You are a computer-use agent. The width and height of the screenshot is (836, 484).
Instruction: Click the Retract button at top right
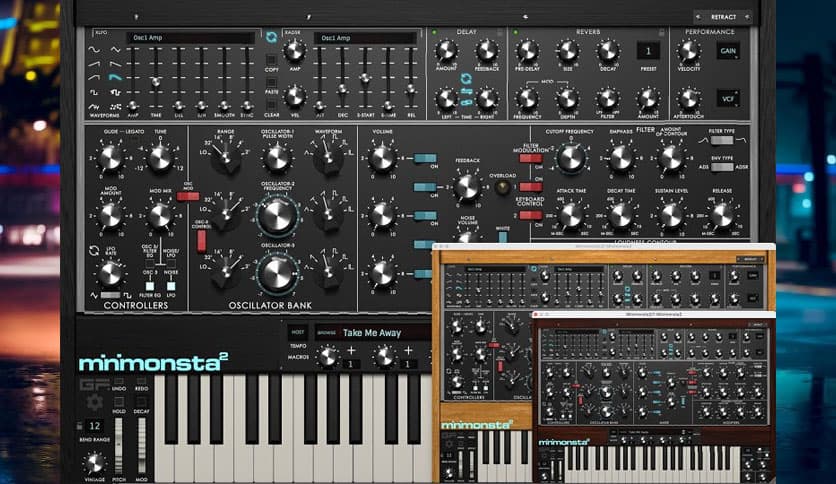(724, 17)
